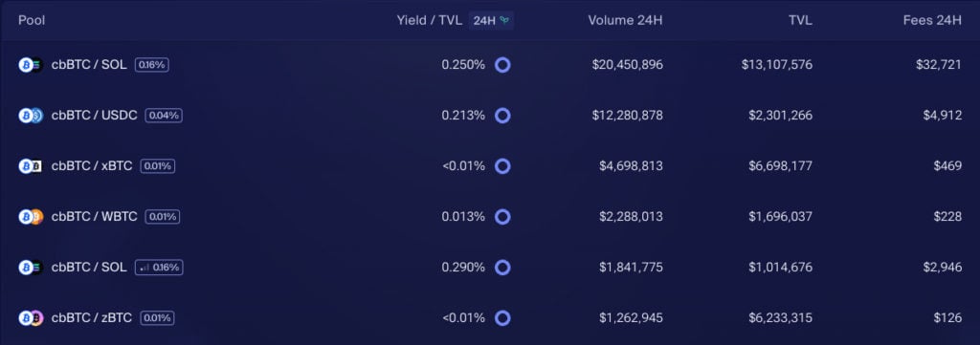Viewport: 980px width, 345px height.
Task: Click the cbBTC / zBTC token pair icon
Action: click(x=31, y=318)
